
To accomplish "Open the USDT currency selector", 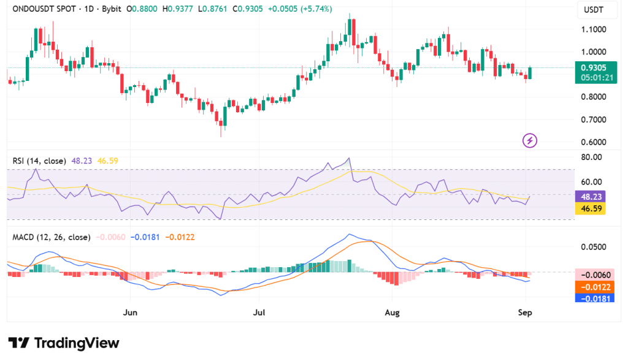I will tap(593, 10).
